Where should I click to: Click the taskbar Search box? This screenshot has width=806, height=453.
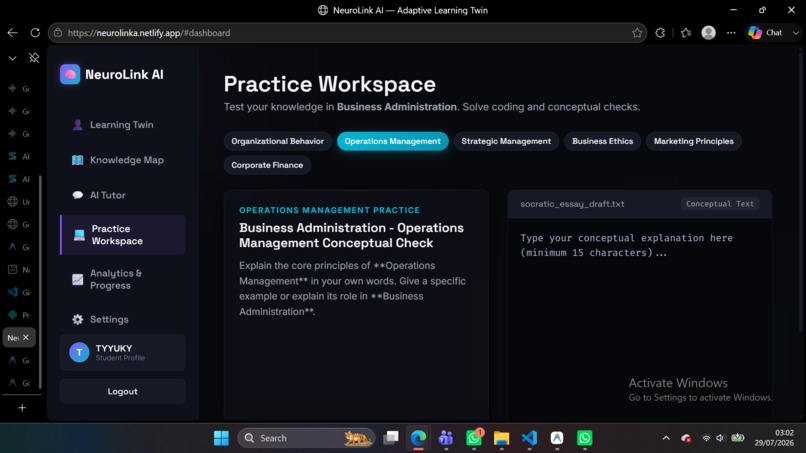pyautogui.click(x=307, y=438)
